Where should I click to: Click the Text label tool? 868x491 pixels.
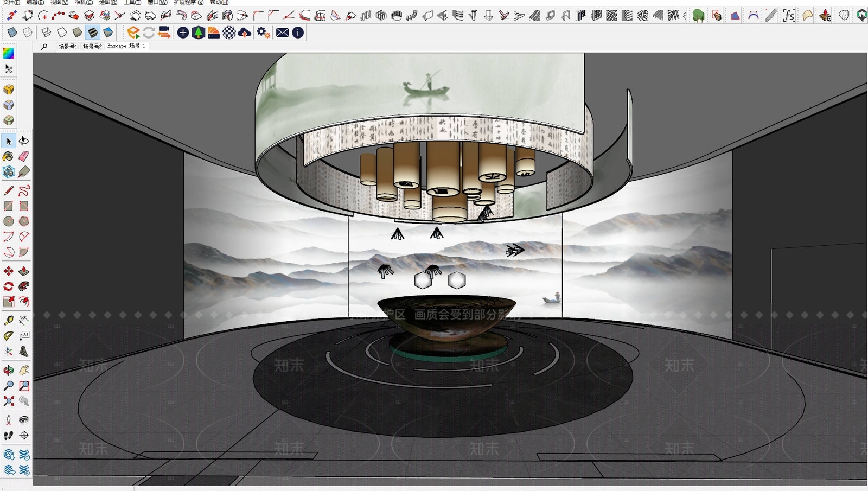point(24,336)
